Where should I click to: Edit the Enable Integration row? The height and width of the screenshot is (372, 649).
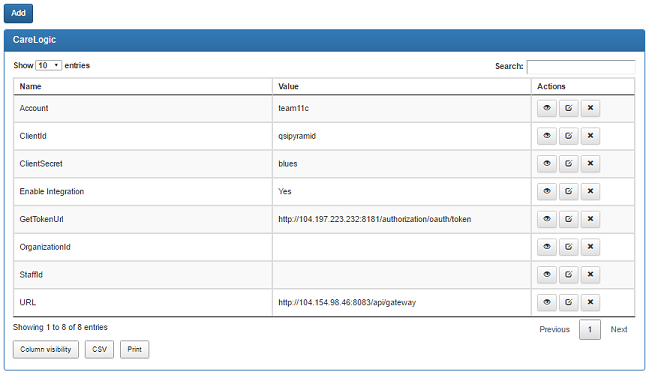tap(569, 191)
